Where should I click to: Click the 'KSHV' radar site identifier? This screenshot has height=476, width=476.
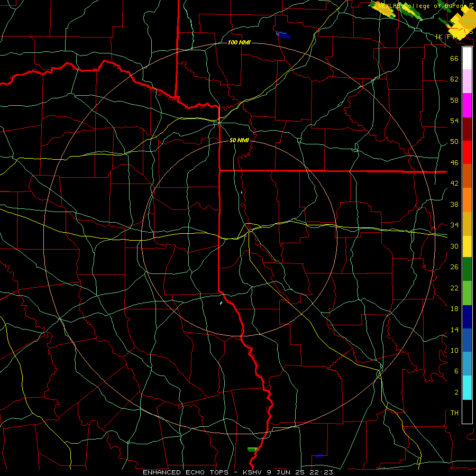pyautogui.click(x=253, y=472)
